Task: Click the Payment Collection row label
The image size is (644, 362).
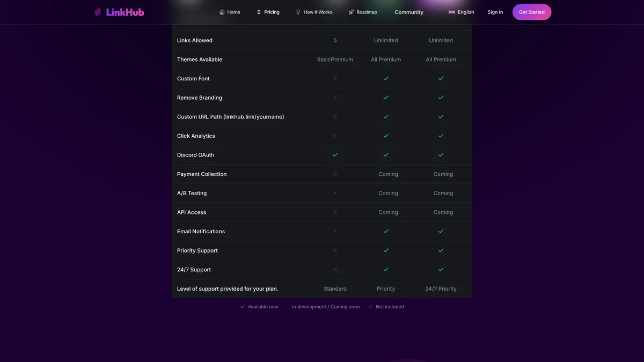Action: [x=202, y=174]
